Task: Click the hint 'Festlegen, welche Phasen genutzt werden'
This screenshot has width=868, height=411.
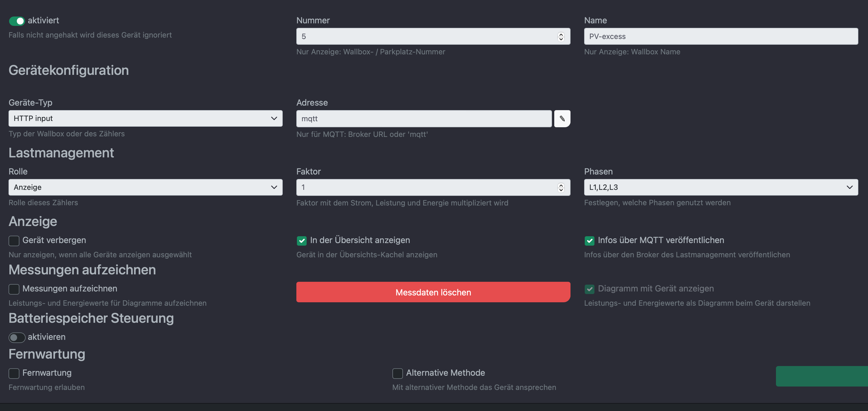Action: coord(657,203)
